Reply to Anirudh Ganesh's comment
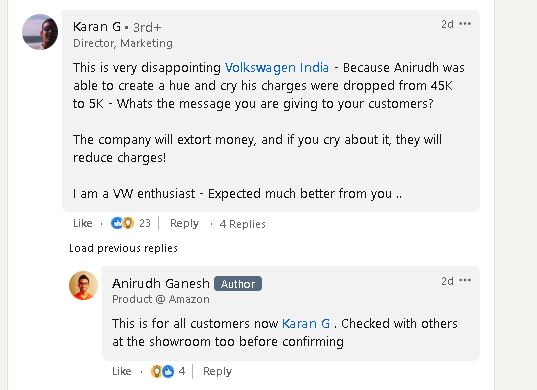Screen dimensions: 537x390 click(217, 371)
